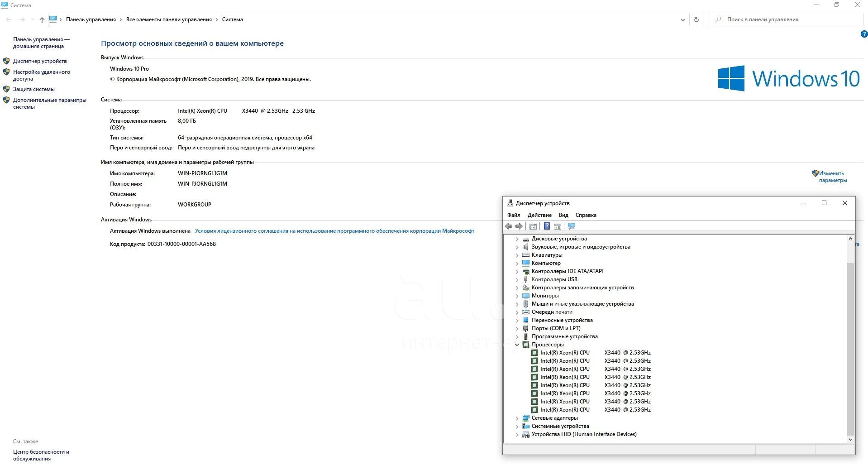Toggle console tree pane icon in Device Manager
The image size is (868, 470).
click(533, 226)
